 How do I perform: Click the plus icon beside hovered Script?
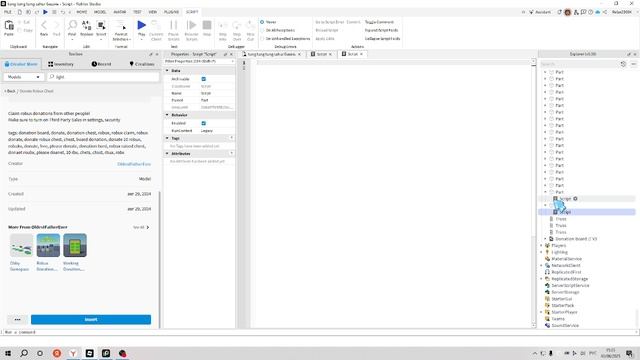[x=576, y=199]
